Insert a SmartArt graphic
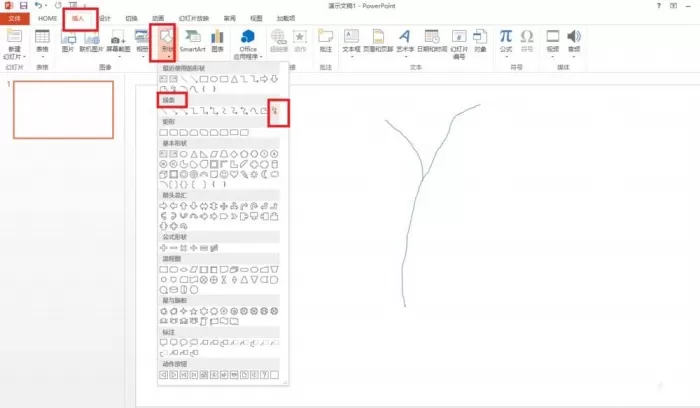The width and height of the screenshot is (700, 408). 192,42
